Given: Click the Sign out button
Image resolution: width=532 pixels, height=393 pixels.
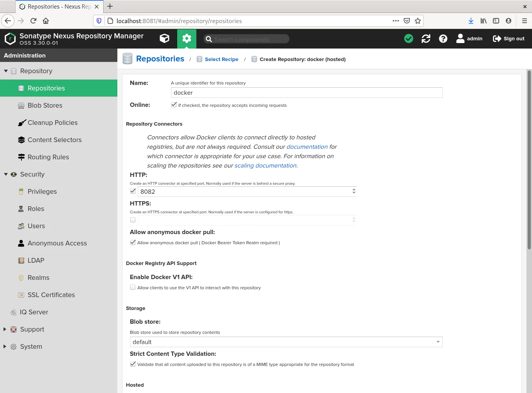Looking at the screenshot, I should click(x=509, y=38).
